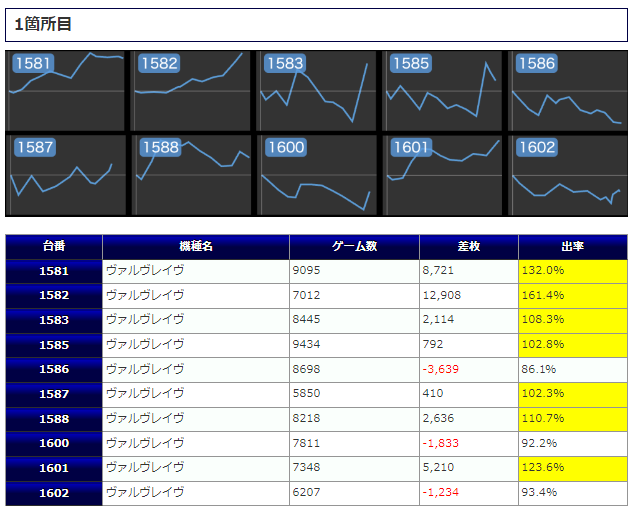
Task: Click the 台番 column header
Action: click(x=54, y=246)
